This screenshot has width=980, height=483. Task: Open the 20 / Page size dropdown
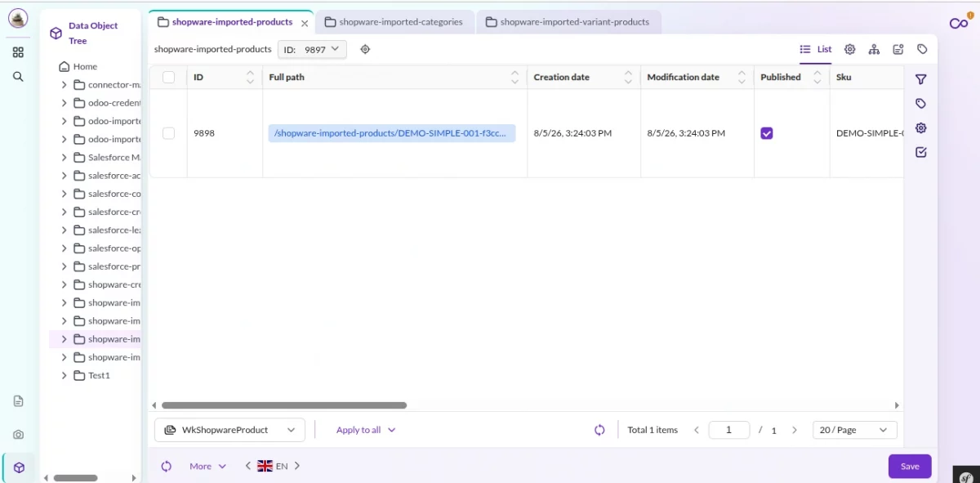(855, 430)
